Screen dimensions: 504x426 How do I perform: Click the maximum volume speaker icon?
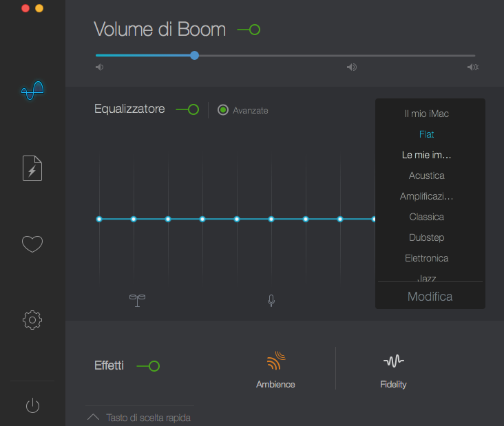click(x=473, y=67)
